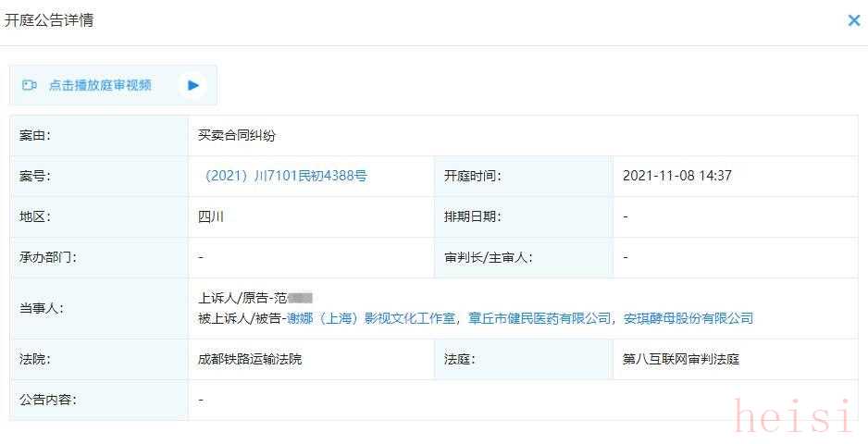This screenshot has width=868, height=444.
Task: Click the video camera icon
Action: click(x=30, y=85)
